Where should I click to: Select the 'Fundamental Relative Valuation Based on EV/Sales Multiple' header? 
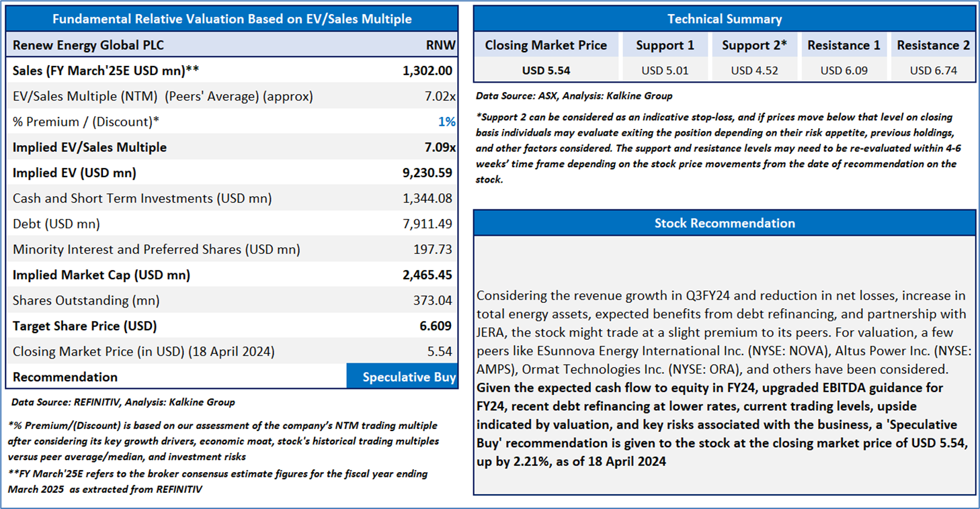coord(232,19)
